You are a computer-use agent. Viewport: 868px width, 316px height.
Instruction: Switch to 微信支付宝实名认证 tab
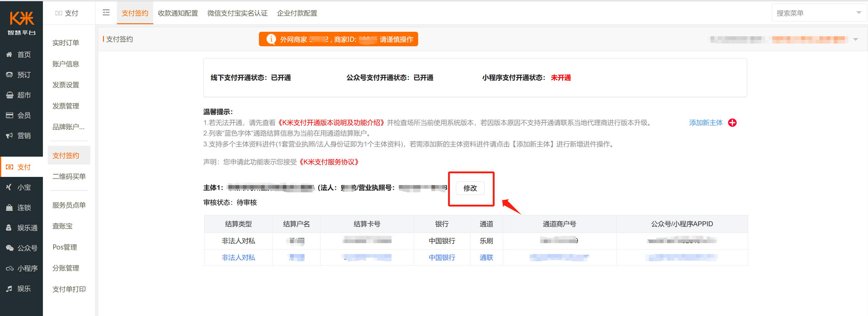point(237,13)
